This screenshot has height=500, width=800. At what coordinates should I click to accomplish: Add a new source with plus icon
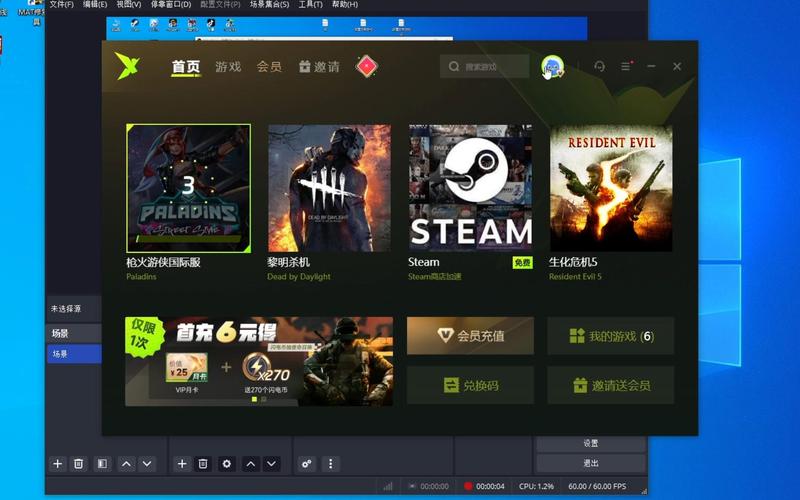pyautogui.click(x=182, y=464)
